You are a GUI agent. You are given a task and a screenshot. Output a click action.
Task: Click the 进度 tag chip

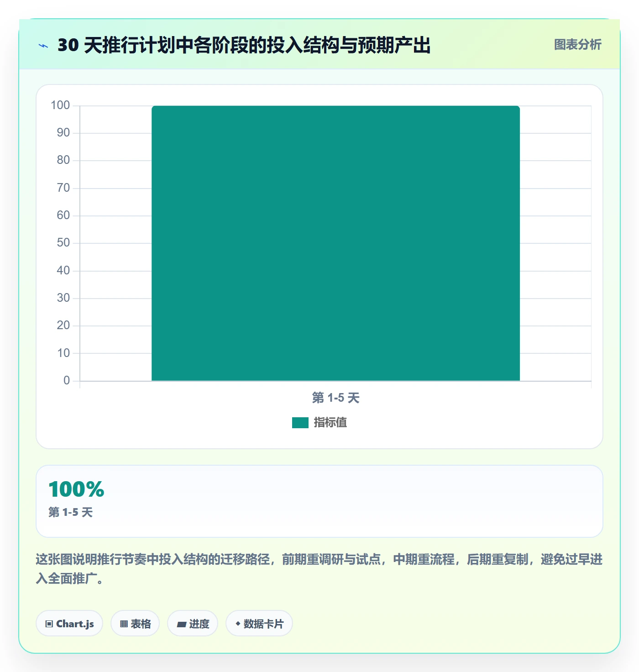pos(193,624)
